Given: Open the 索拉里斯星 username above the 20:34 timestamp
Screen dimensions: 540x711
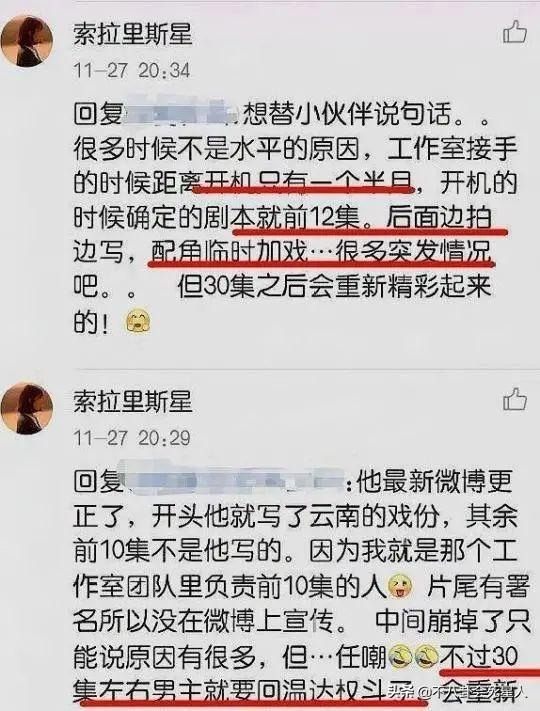Looking at the screenshot, I should (x=133, y=34).
